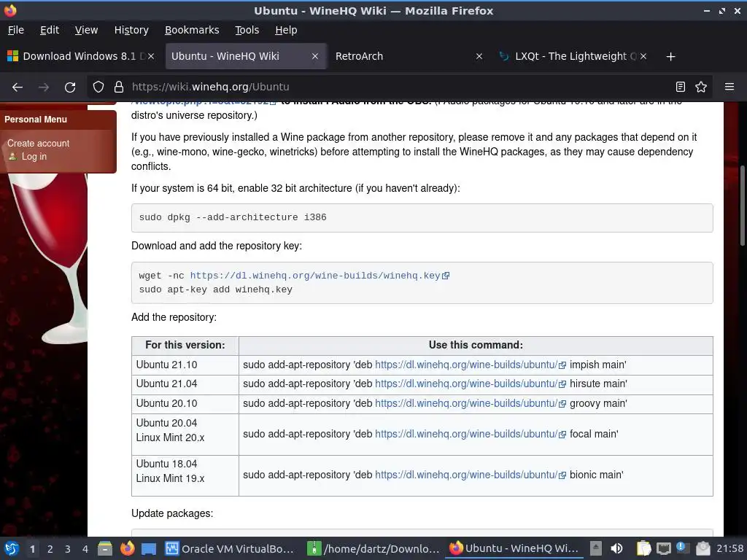
Task: Open the History menu
Action: click(x=131, y=30)
